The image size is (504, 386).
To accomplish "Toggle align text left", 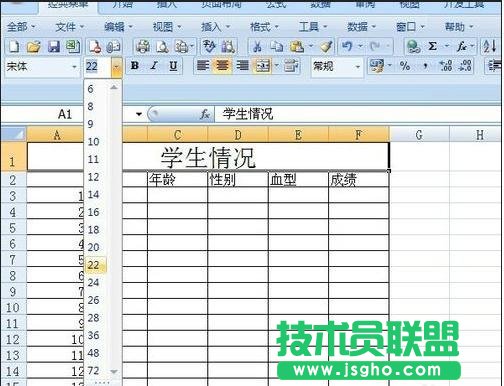I will click(x=203, y=66).
